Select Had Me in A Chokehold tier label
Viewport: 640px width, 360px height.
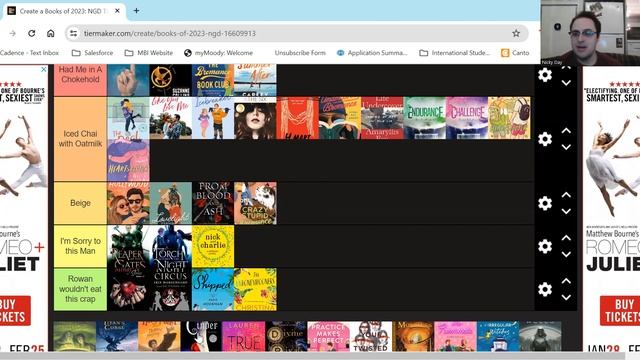tap(80, 80)
